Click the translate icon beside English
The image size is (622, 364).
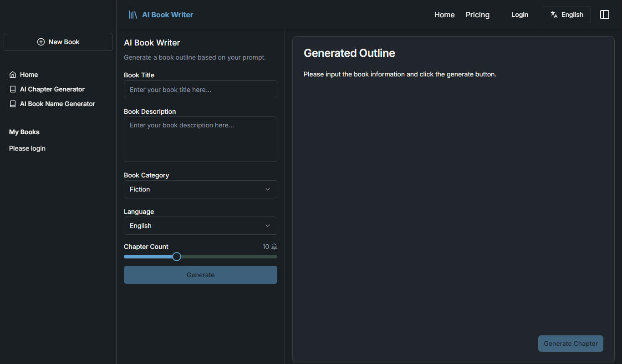tap(554, 15)
